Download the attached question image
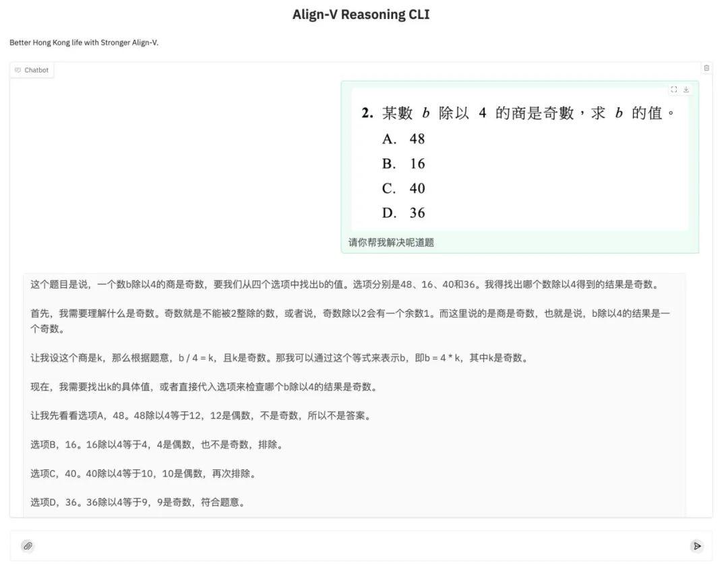 point(686,90)
